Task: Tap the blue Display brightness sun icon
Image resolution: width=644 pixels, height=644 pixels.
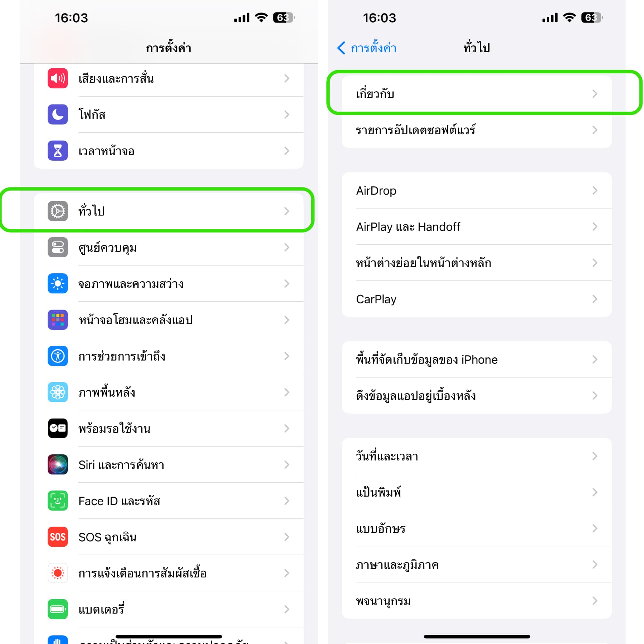Action: 58,284
